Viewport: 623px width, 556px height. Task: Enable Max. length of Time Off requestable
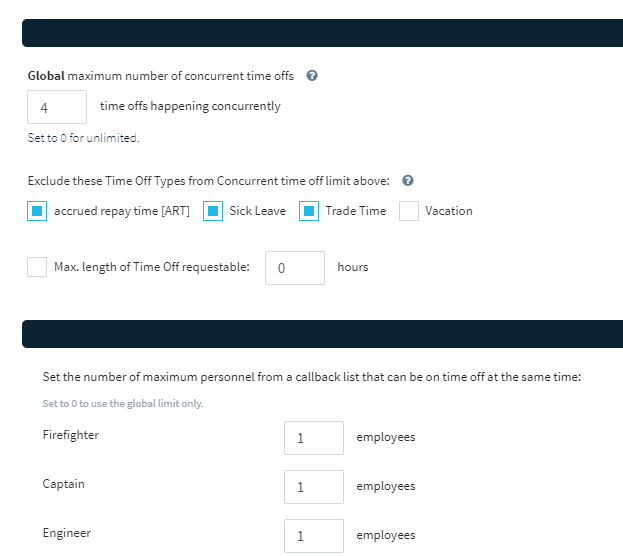click(37, 267)
